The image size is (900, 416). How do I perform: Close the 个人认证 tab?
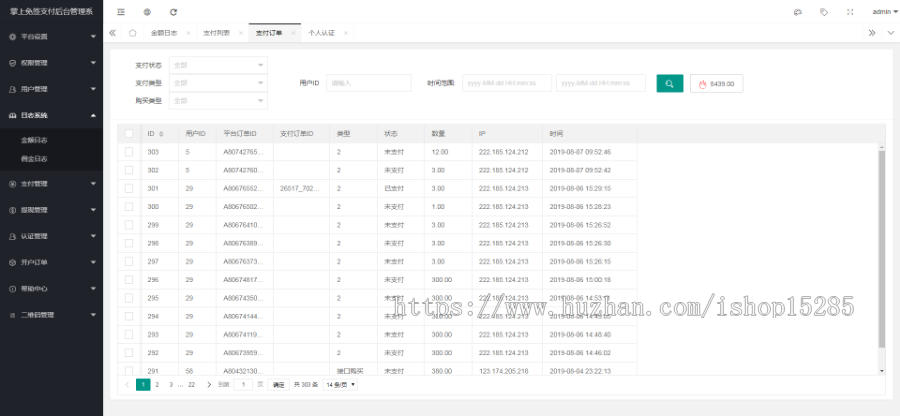pyautogui.click(x=346, y=33)
